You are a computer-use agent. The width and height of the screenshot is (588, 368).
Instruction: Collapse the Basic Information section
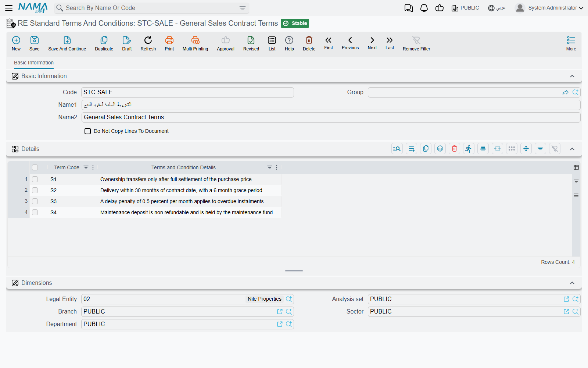(x=572, y=76)
